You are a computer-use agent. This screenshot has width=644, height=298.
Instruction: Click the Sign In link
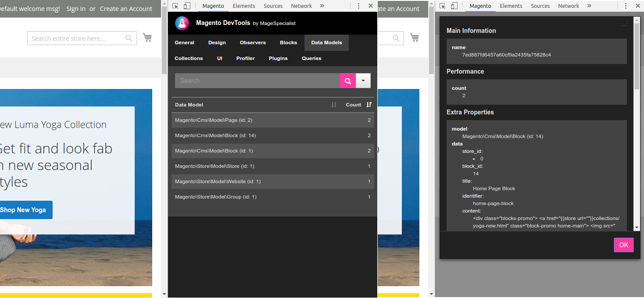76,9
